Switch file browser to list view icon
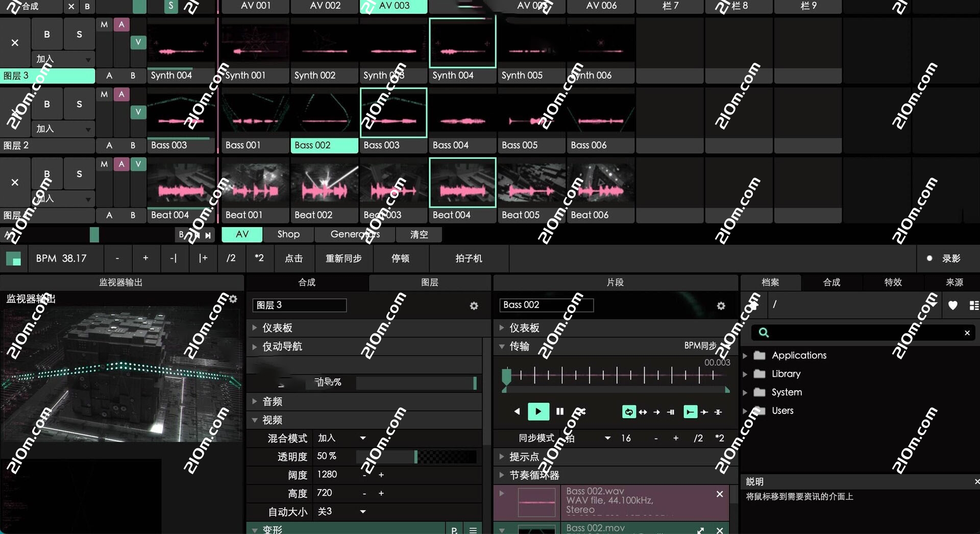Viewport: 980px width, 534px height. click(x=974, y=305)
